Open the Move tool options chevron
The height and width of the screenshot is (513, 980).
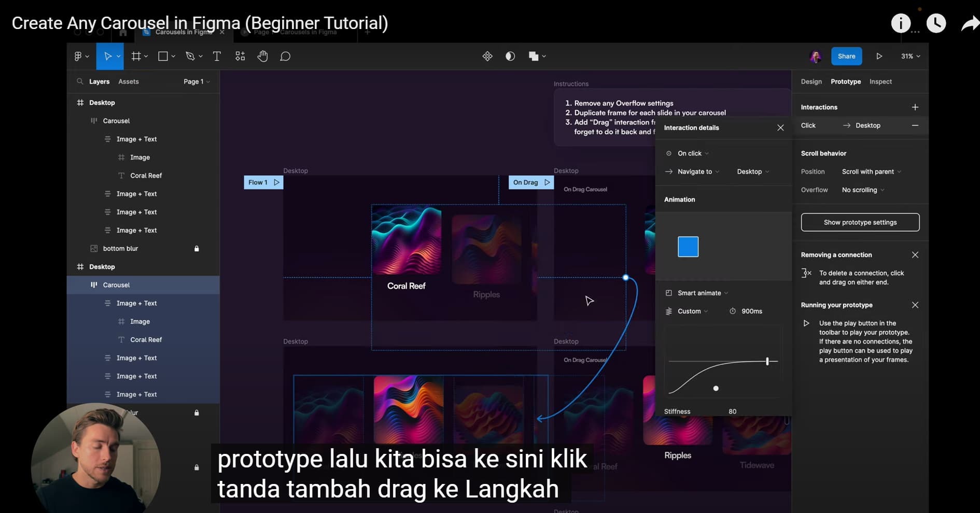(119, 56)
